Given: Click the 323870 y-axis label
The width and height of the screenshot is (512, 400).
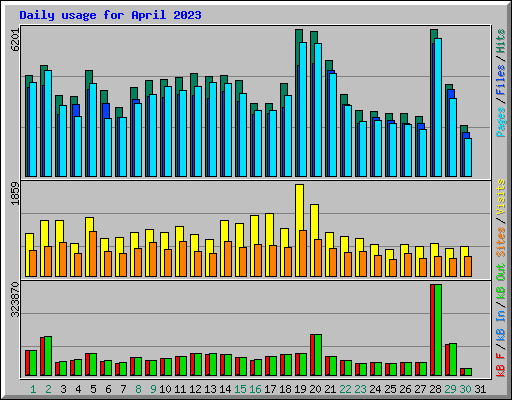Looking at the screenshot, I should 15,300.
